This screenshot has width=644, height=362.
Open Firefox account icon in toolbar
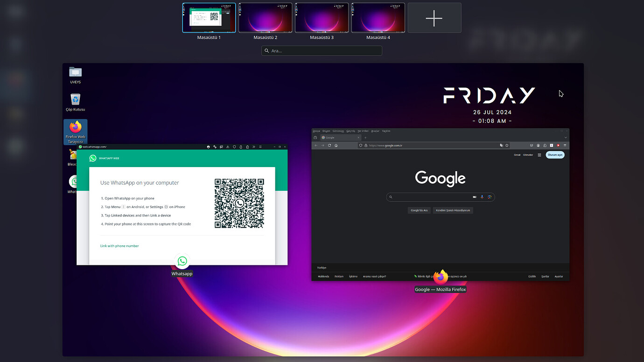point(538,146)
